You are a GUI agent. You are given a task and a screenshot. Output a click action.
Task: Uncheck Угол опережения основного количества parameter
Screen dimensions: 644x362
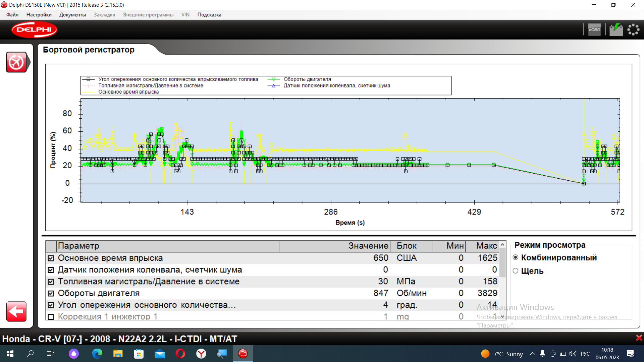coord(51,305)
